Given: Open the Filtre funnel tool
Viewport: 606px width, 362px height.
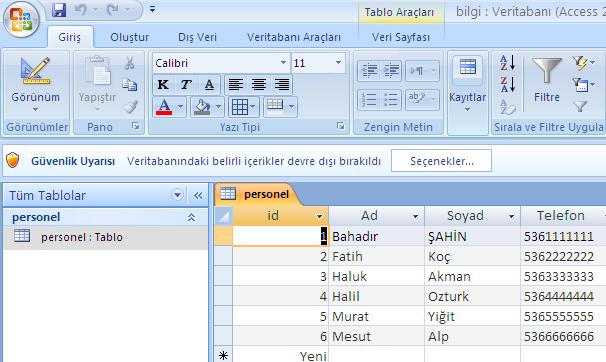Looking at the screenshot, I should [x=546, y=80].
